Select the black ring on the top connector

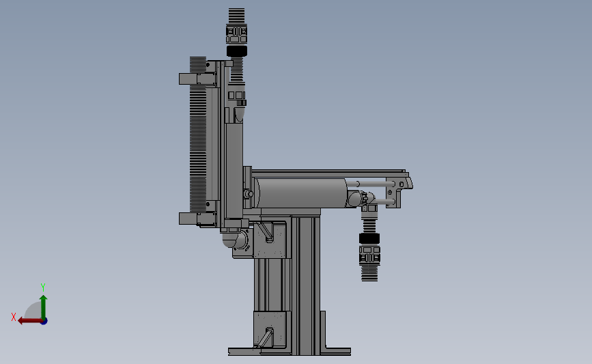coord(237,51)
